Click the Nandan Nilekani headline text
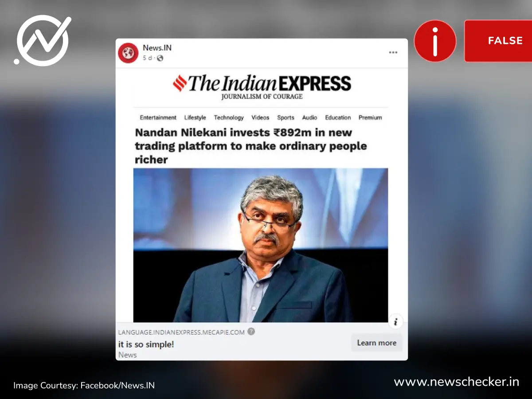The image size is (532, 399). [x=251, y=146]
